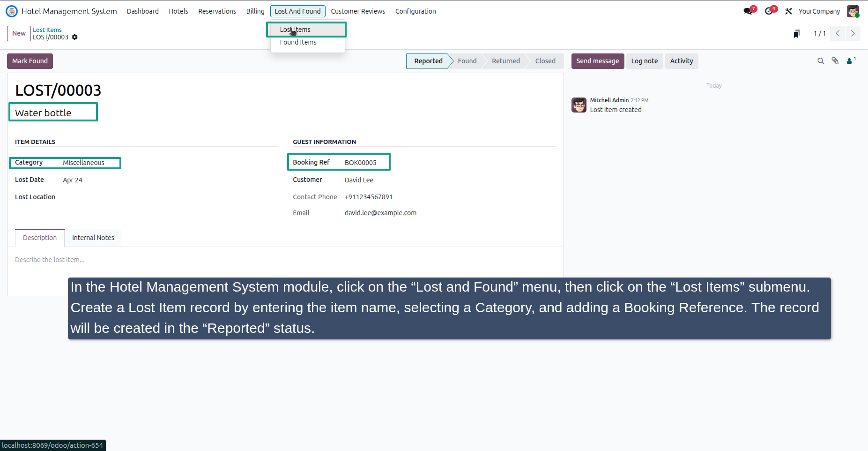Go to the next record arrow
The width and height of the screenshot is (868, 451).
853,34
